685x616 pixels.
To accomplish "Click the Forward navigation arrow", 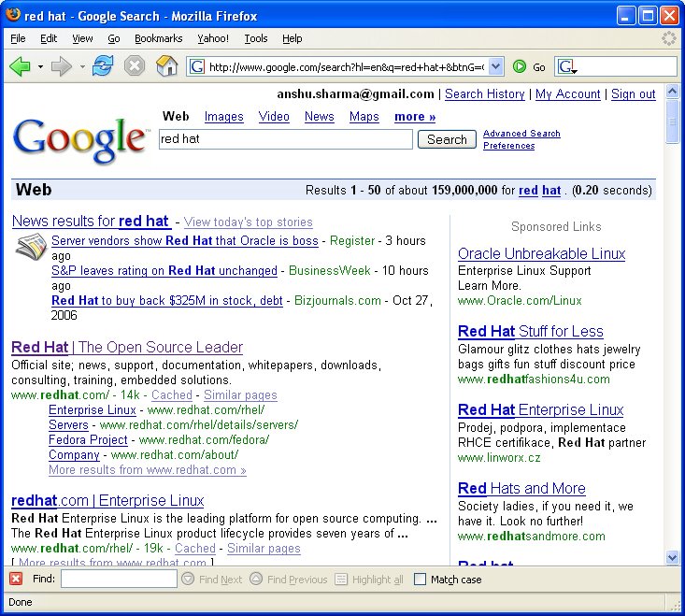I will point(62,66).
